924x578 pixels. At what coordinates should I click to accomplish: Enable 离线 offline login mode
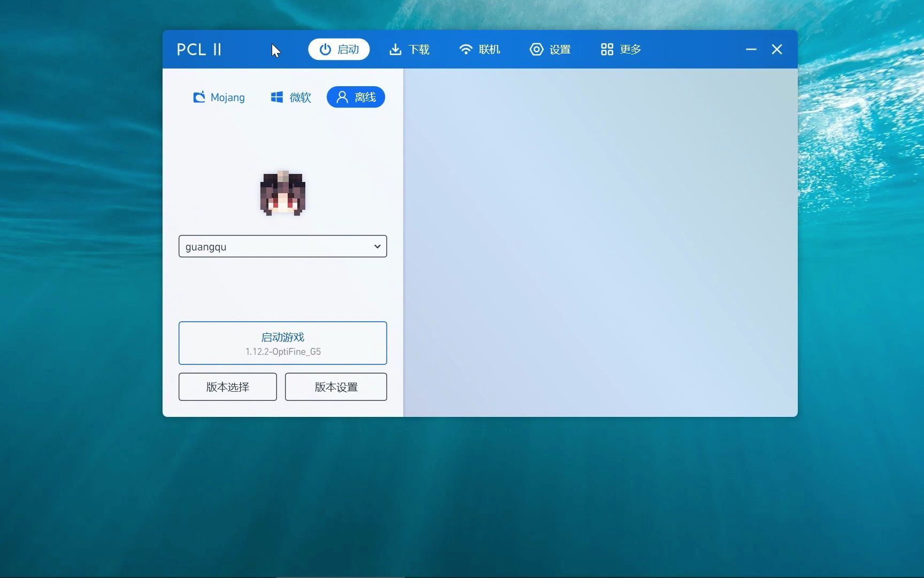[356, 97]
